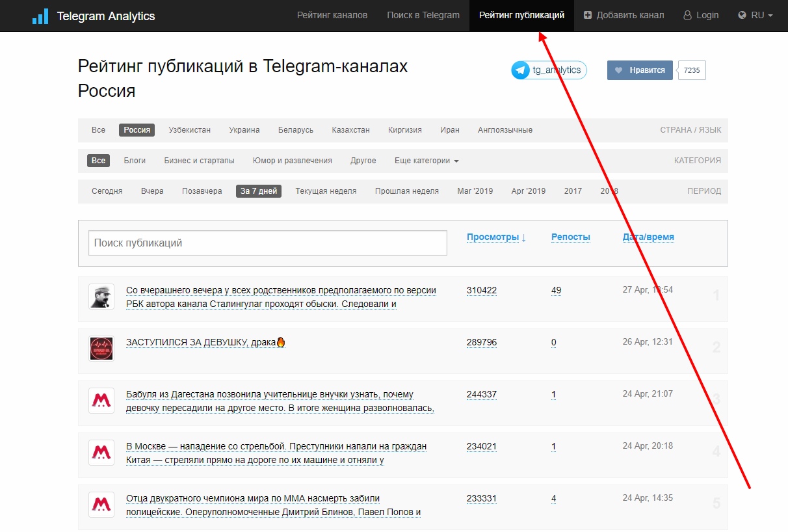This screenshot has width=788, height=532.
Task: Click the Telegram Analytics bar chart logo
Action: pyautogui.click(x=40, y=16)
